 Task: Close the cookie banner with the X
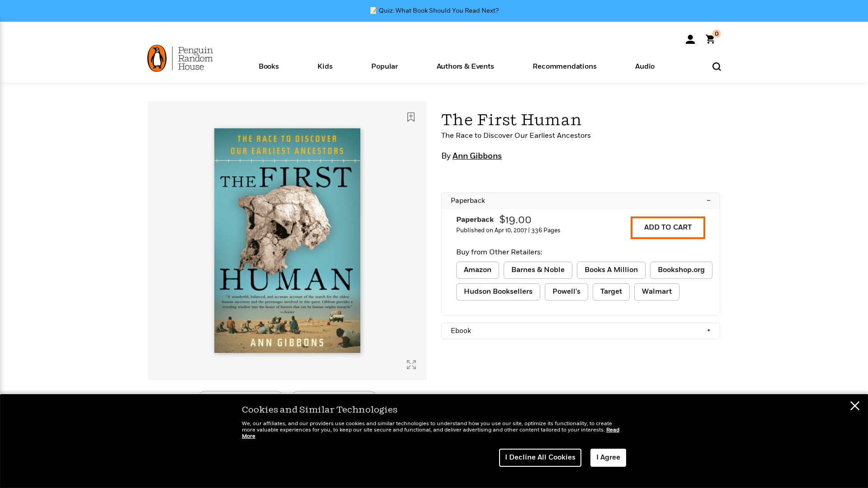click(854, 406)
